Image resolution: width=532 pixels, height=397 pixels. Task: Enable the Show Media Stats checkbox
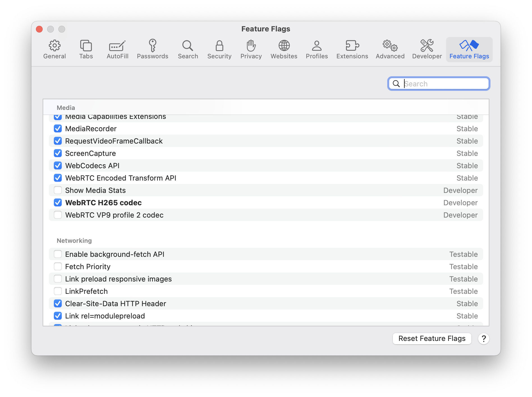[x=58, y=190]
